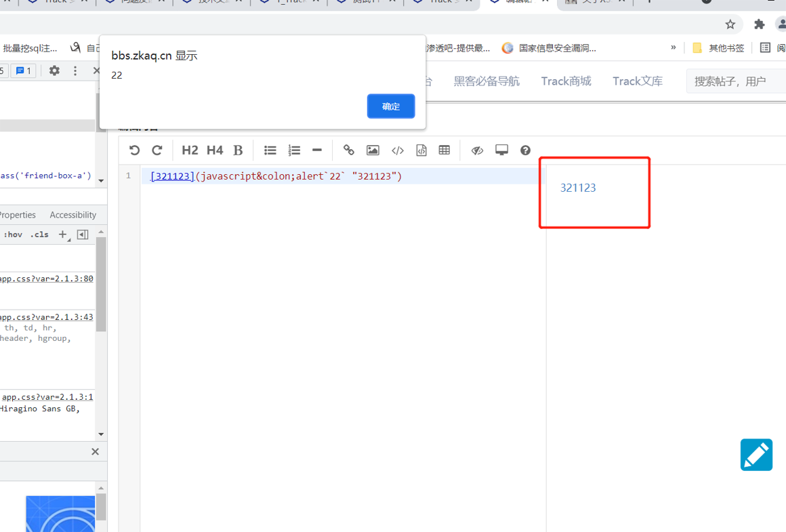786x532 pixels.
Task: Toggle bold formatting in editor
Action: point(238,150)
